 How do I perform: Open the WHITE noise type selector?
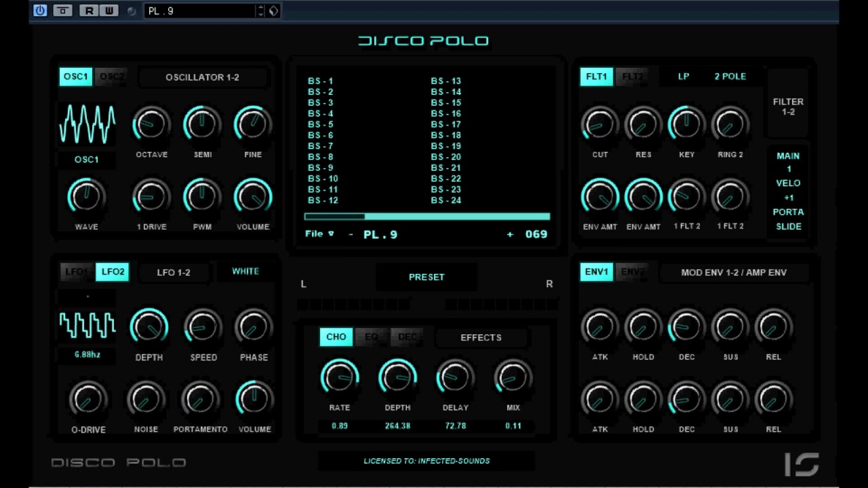tap(245, 271)
